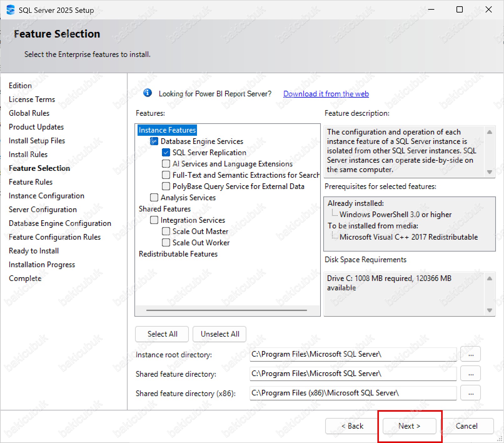Maximize the SQL Server Setup window
The width and height of the screenshot is (504, 443).
[x=459, y=10]
